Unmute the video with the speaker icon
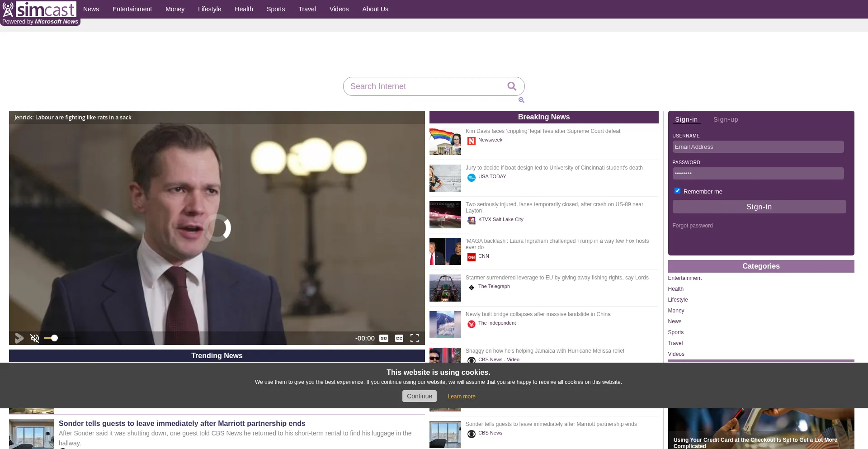Image resolution: width=868 pixels, height=449 pixels. tap(34, 338)
